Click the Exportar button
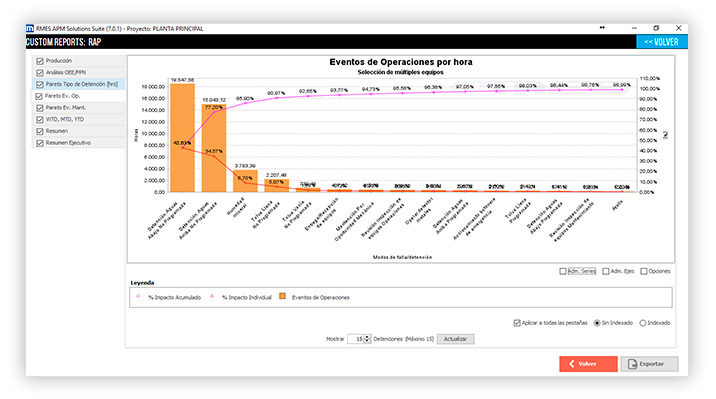 click(x=649, y=364)
